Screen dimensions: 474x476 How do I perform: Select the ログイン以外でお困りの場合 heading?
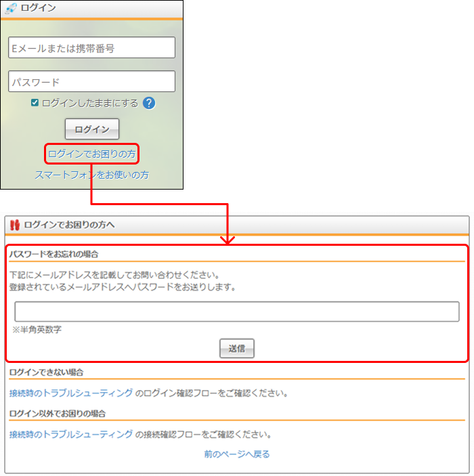58,414
